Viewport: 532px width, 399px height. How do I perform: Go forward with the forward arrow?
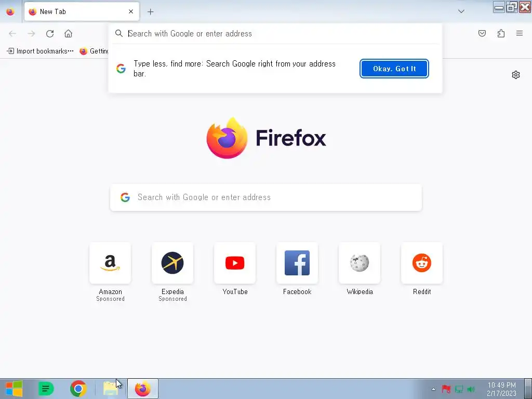coord(31,33)
